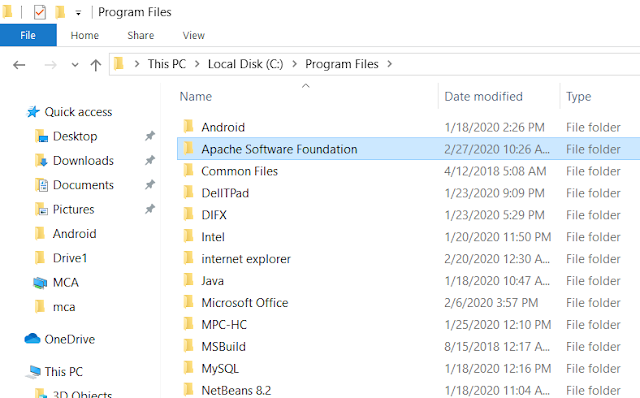This screenshot has width=640, height=398.
Task: Click Local Disk (C:) in breadcrumb
Action: [245, 64]
